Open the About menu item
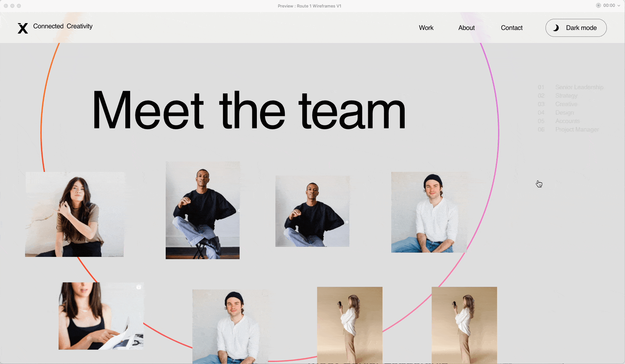 [x=466, y=28]
